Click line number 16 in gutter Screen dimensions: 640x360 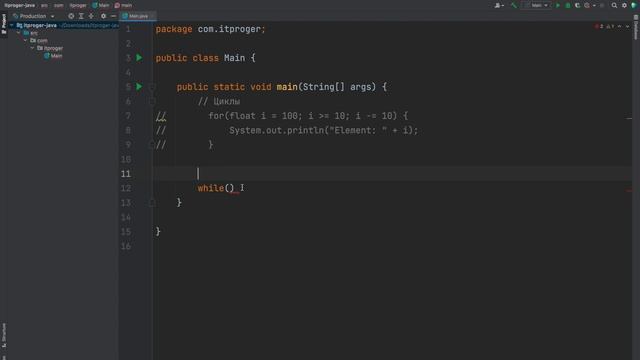[x=126, y=246]
